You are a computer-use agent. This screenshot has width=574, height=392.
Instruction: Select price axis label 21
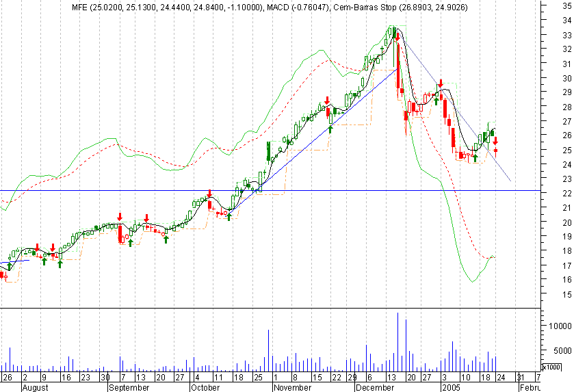coord(567,208)
